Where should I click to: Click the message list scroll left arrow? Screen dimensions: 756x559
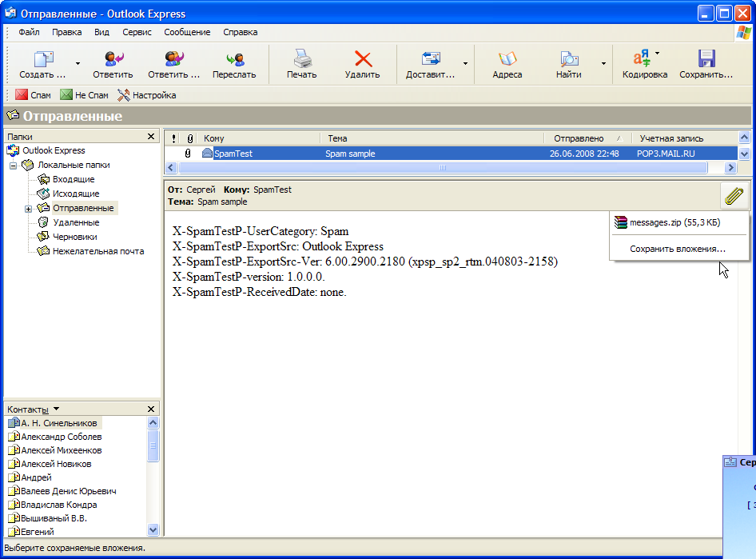(x=171, y=168)
